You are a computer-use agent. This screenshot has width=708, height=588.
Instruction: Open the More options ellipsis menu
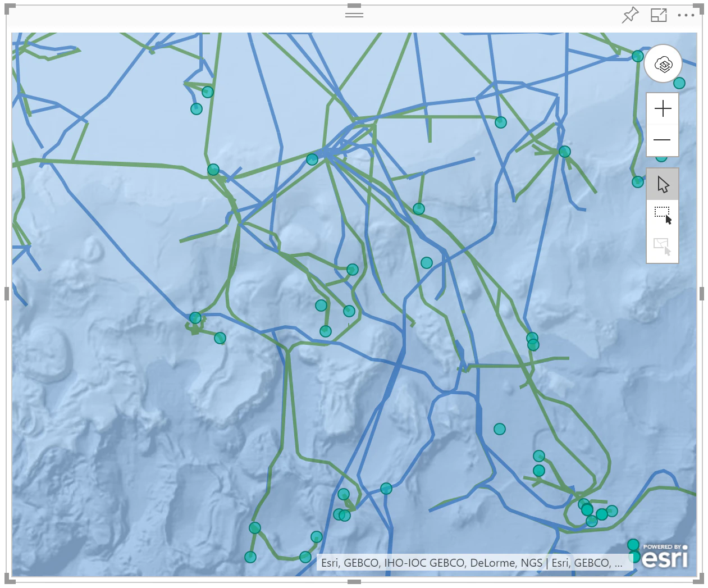point(686,15)
